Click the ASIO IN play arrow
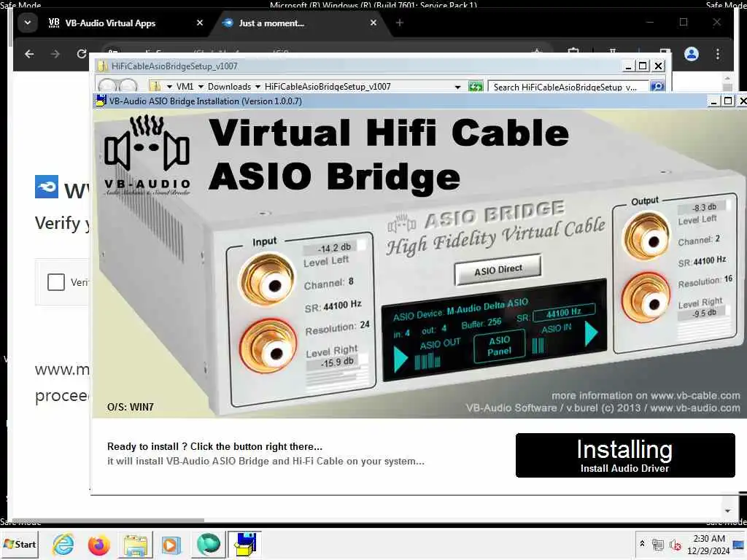Viewport: 747px width, 560px height. pos(591,333)
